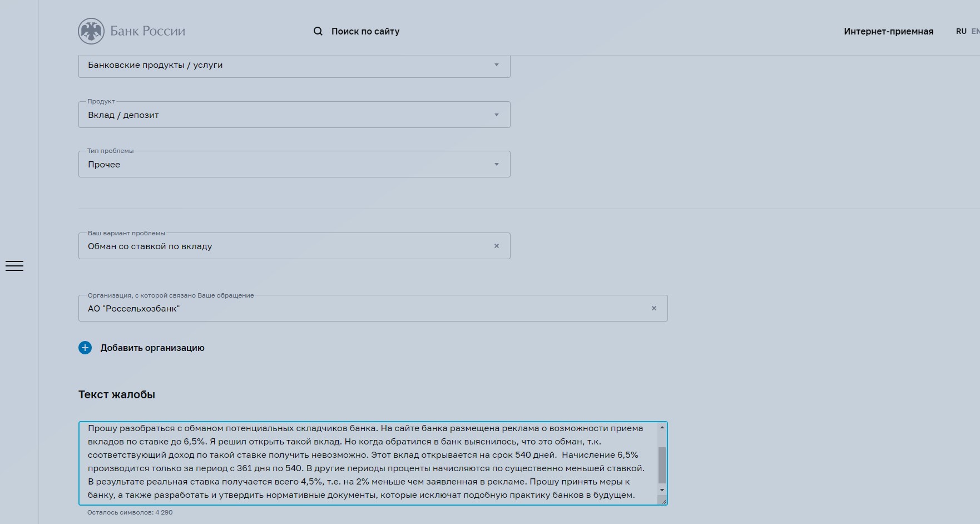Click 'Банк России' logo text
This screenshot has height=524, width=980.
coord(147,31)
